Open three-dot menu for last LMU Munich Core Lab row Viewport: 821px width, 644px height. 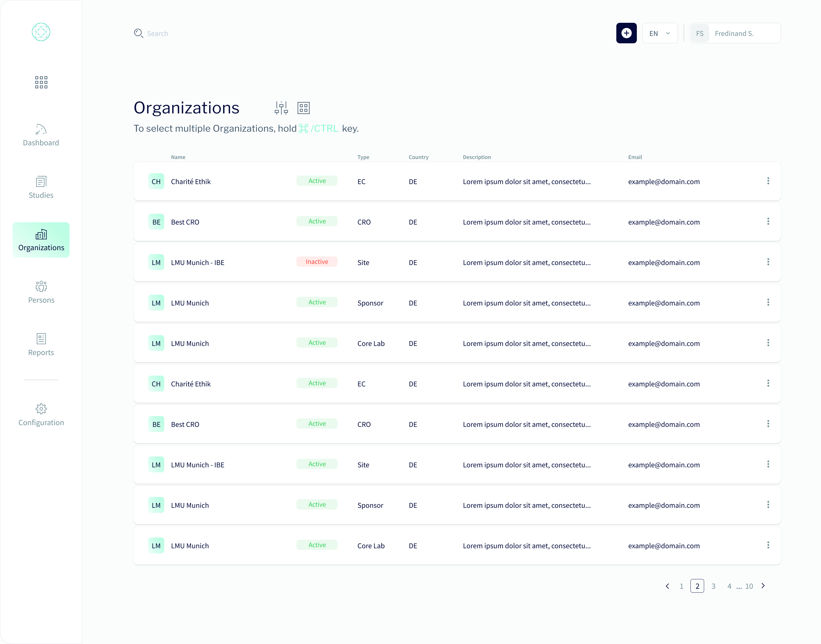pos(768,545)
